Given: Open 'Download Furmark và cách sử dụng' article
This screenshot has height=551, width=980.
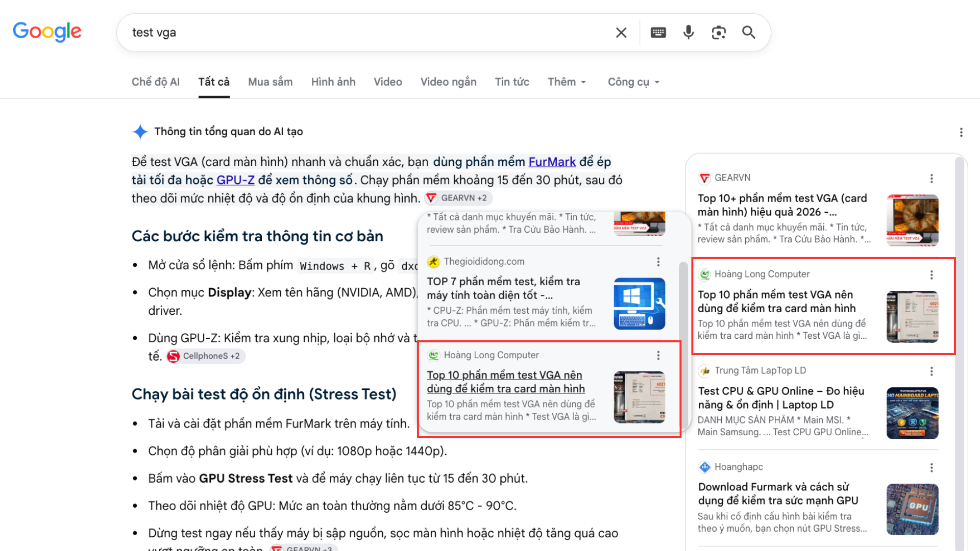Looking at the screenshot, I should (778, 494).
